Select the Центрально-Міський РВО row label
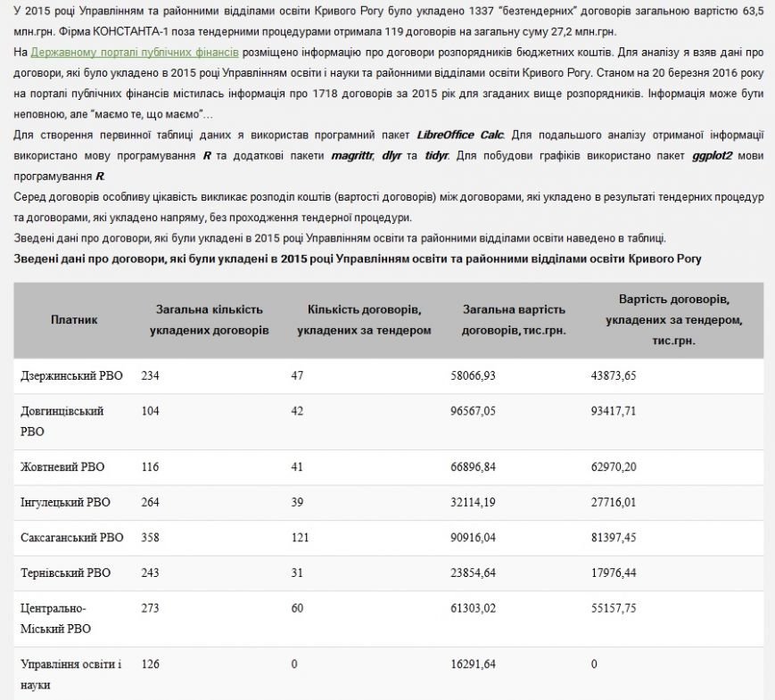Screen dimensions: 775x700 55,619
